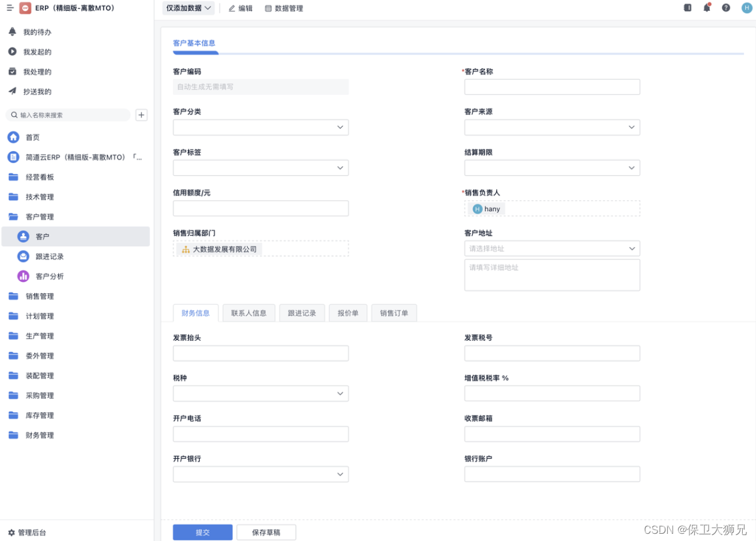Expand the 生产管理 folder
This screenshot has width=756, height=541.
pyautogui.click(x=13, y=335)
